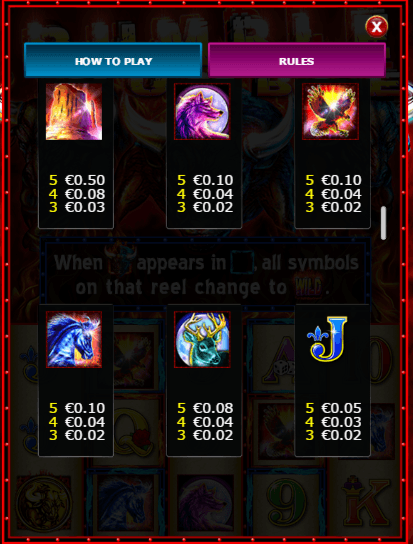Click the canyon rock symbol icon
Screen dimensions: 413x544
click(x=74, y=111)
